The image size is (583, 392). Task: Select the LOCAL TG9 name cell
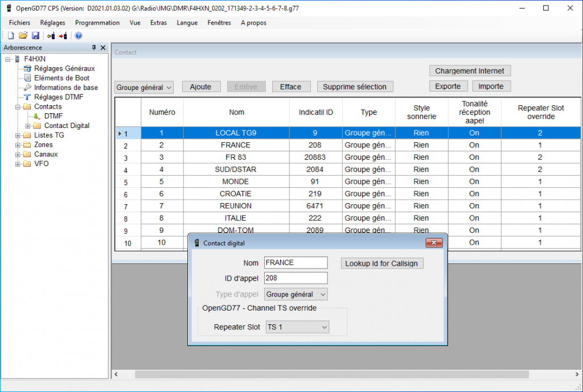click(236, 133)
